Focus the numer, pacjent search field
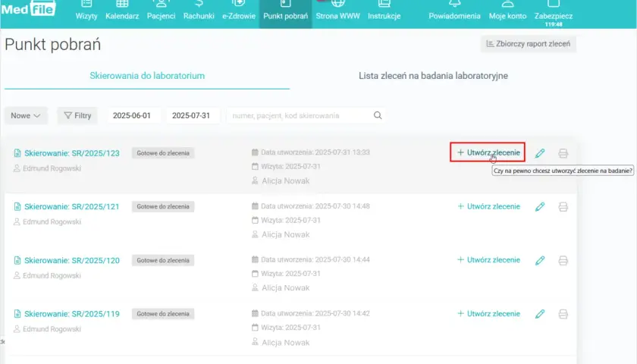Image resolution: width=637 pixels, height=364 pixels. pyautogui.click(x=300, y=115)
